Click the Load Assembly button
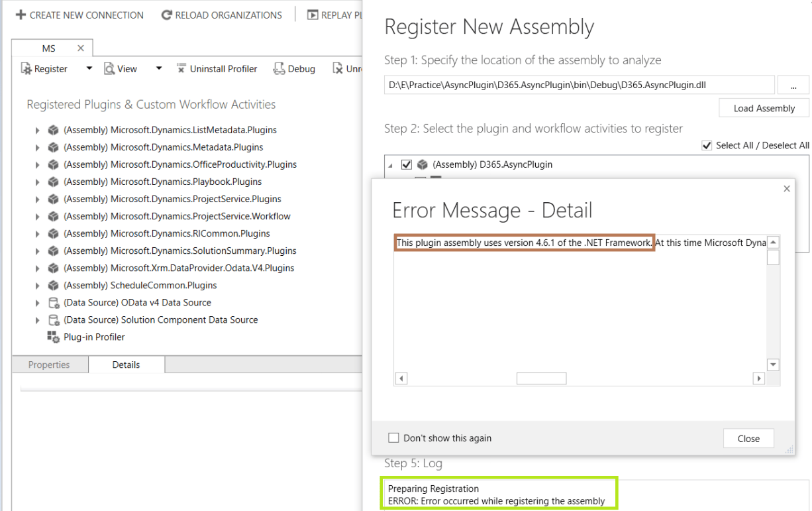This screenshot has height=511, width=812. click(x=764, y=108)
